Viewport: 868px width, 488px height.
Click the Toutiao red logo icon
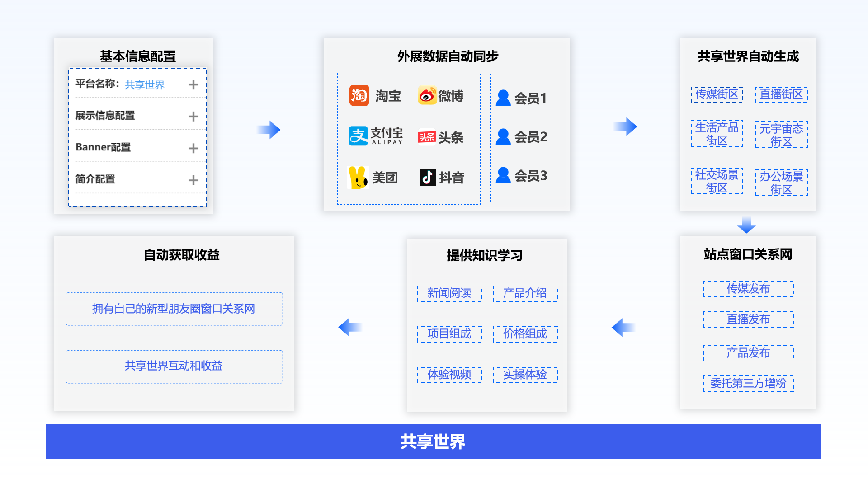(x=426, y=137)
